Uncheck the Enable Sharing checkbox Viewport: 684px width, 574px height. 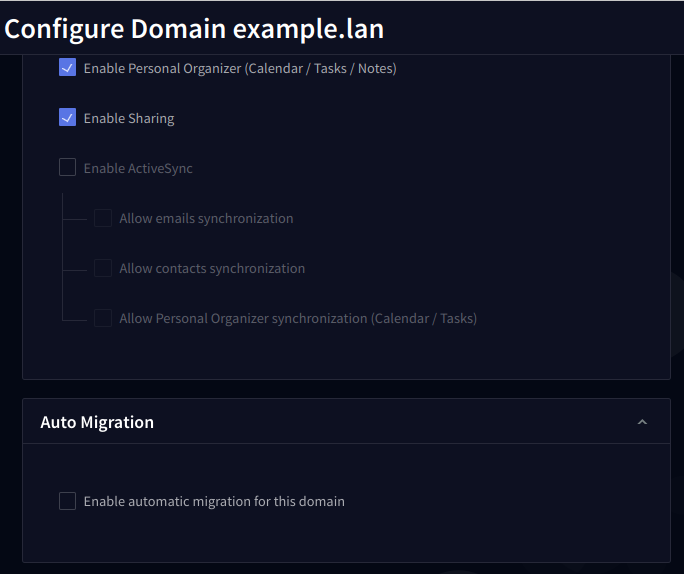point(67,117)
